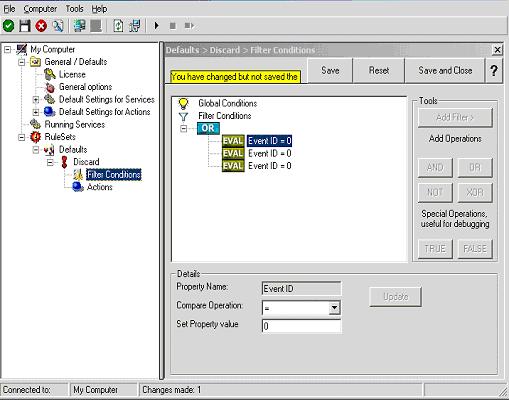
Task: Collapse the RuleSets tree node
Action: [x=21, y=137]
